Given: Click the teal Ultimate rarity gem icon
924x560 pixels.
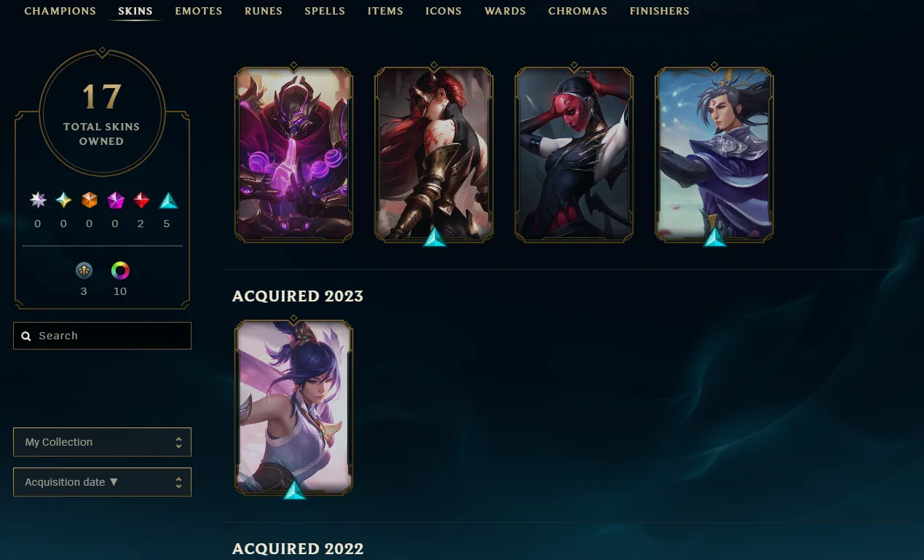Looking at the screenshot, I should tap(64, 200).
